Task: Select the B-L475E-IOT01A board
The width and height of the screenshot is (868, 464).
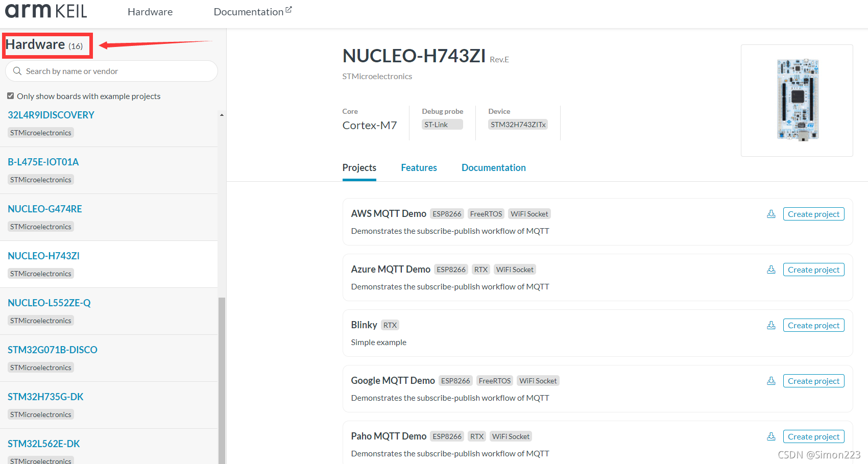Action: (43, 162)
